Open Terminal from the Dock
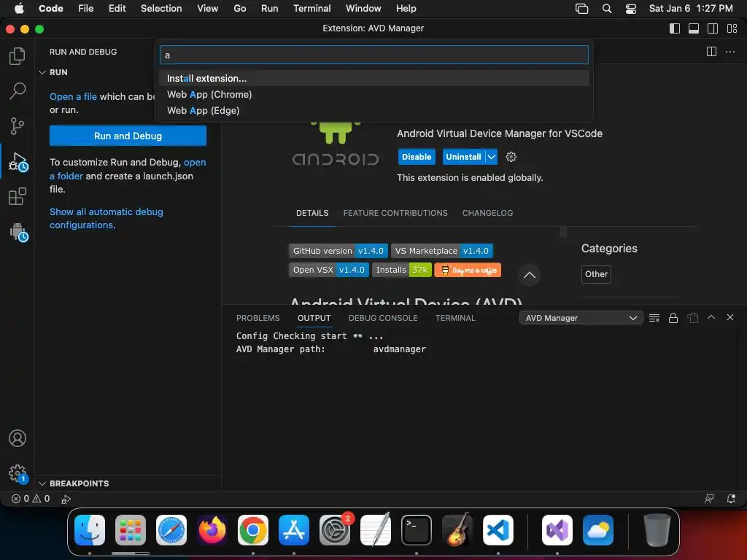This screenshot has height=560, width=747. [x=417, y=530]
